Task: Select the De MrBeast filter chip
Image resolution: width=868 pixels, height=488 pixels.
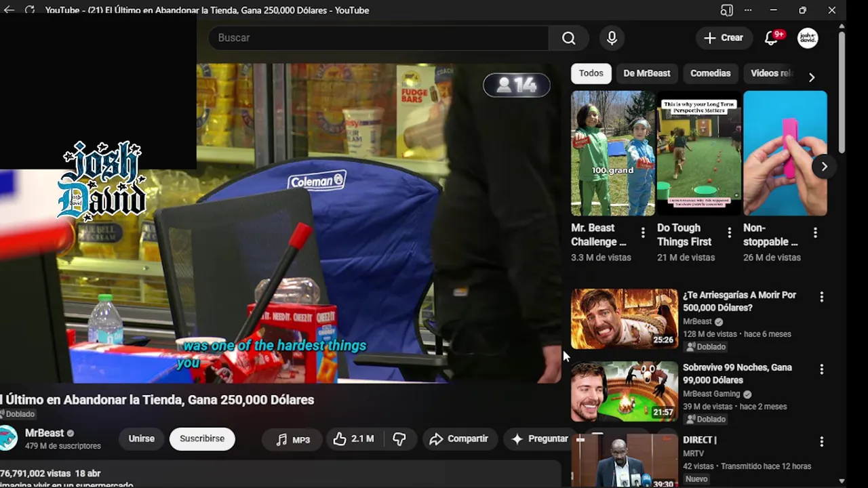Action: 646,73
